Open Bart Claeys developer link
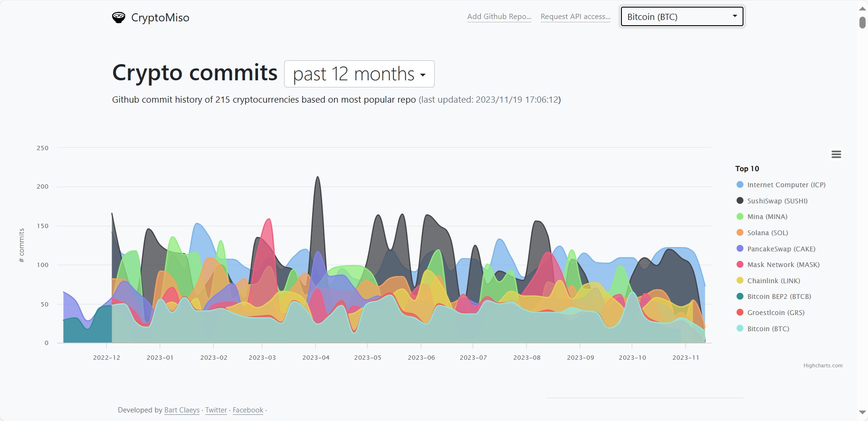Image resolution: width=868 pixels, height=421 pixels. click(x=182, y=410)
